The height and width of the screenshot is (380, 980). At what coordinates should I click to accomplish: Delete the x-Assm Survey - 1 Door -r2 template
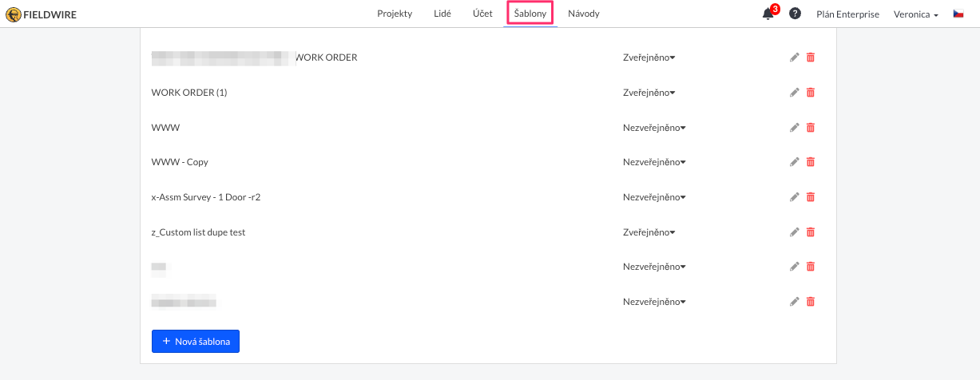pyautogui.click(x=811, y=197)
